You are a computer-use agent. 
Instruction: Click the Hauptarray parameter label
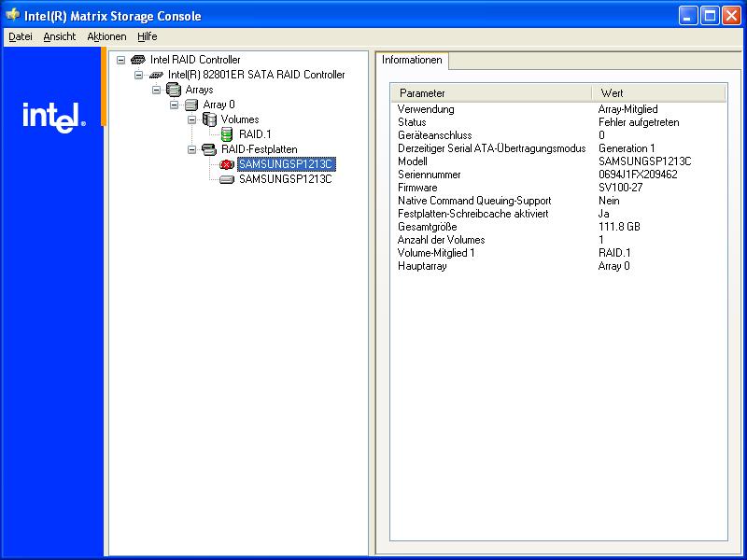click(422, 266)
